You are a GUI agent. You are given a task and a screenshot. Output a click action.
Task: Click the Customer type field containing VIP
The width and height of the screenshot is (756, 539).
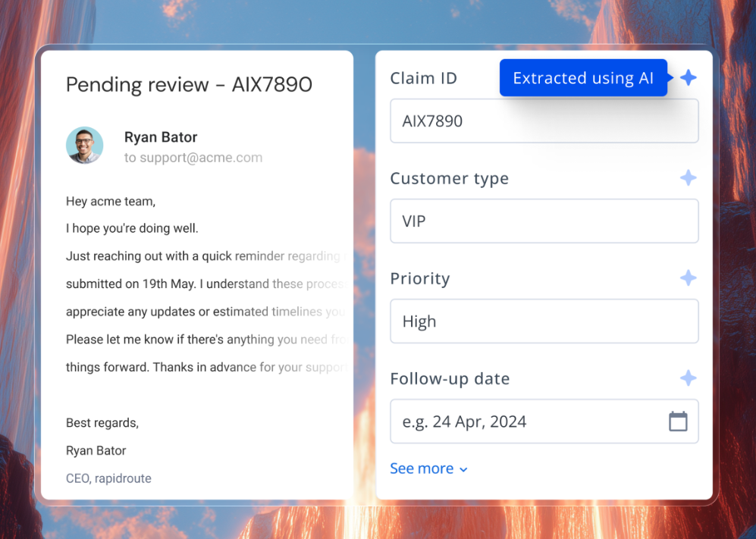coord(544,221)
